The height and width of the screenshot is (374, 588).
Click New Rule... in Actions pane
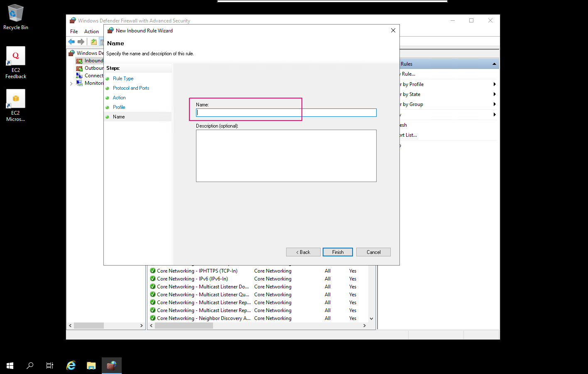pyautogui.click(x=448, y=74)
